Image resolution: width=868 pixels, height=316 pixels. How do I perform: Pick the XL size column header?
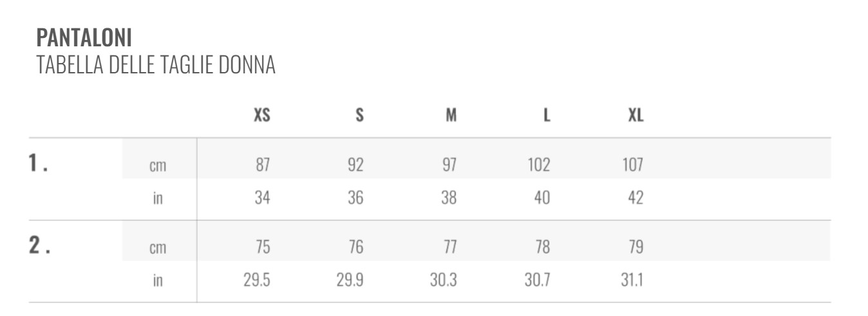tap(636, 115)
